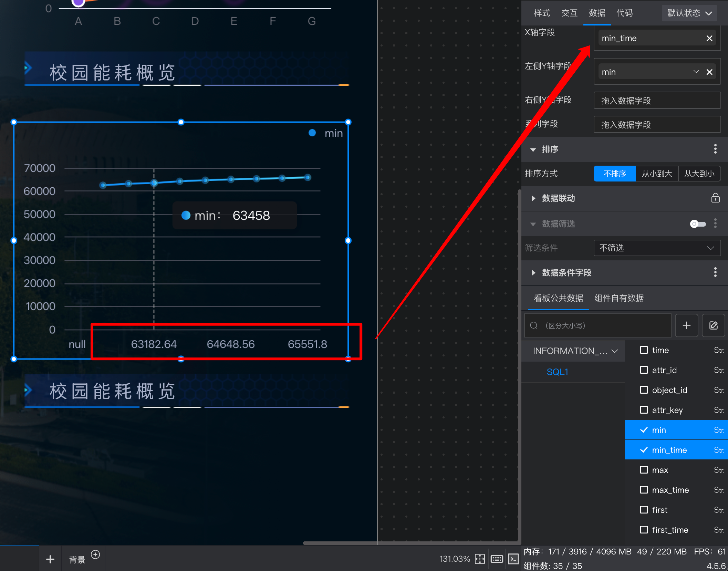Click the lock icon beside 数据联动
Screen dimensions: 728x571
point(715,198)
